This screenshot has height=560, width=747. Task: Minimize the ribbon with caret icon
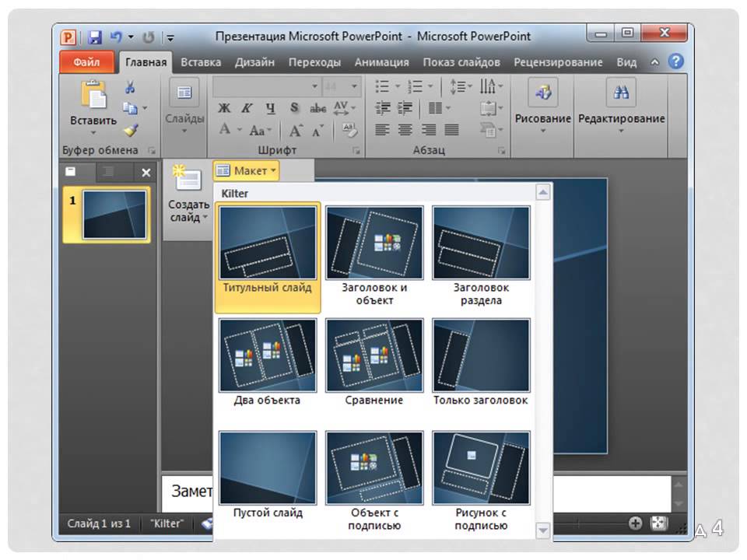click(655, 62)
